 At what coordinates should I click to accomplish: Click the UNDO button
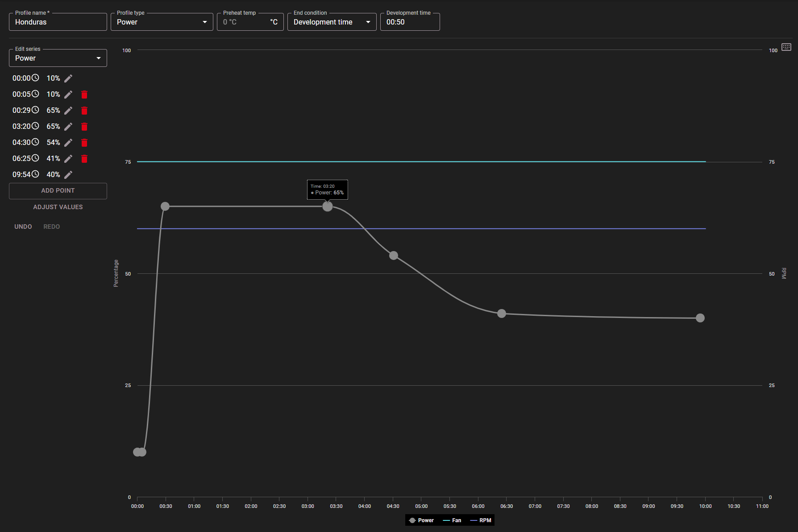click(23, 227)
